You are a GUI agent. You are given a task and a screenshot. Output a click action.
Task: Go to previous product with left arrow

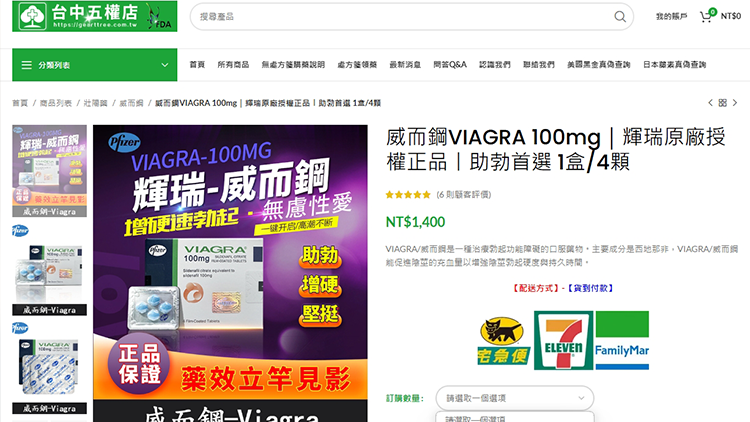[710, 103]
